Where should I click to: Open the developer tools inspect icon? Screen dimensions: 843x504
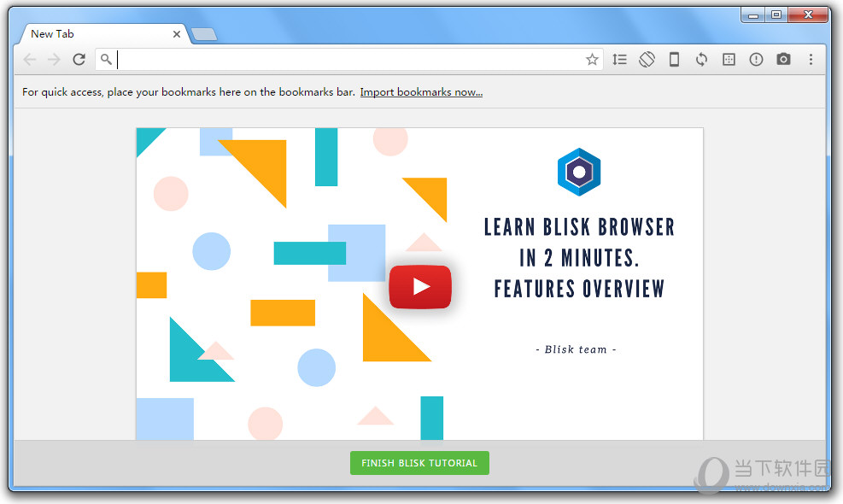[729, 59]
